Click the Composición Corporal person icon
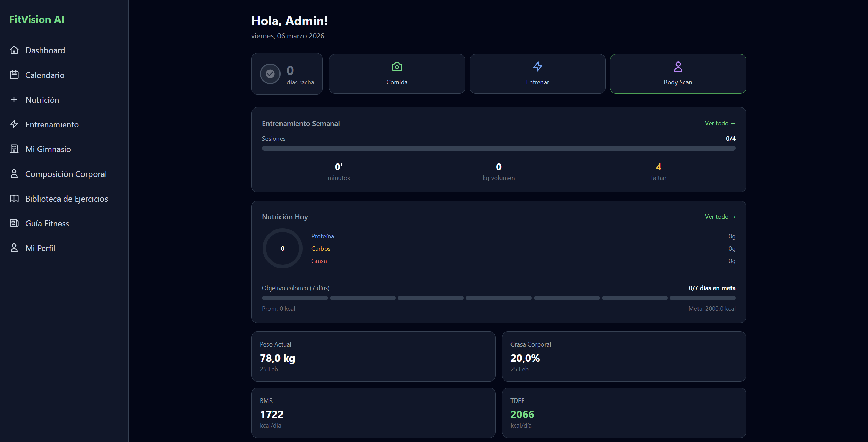Screen dimensions: 868x442 (14, 174)
